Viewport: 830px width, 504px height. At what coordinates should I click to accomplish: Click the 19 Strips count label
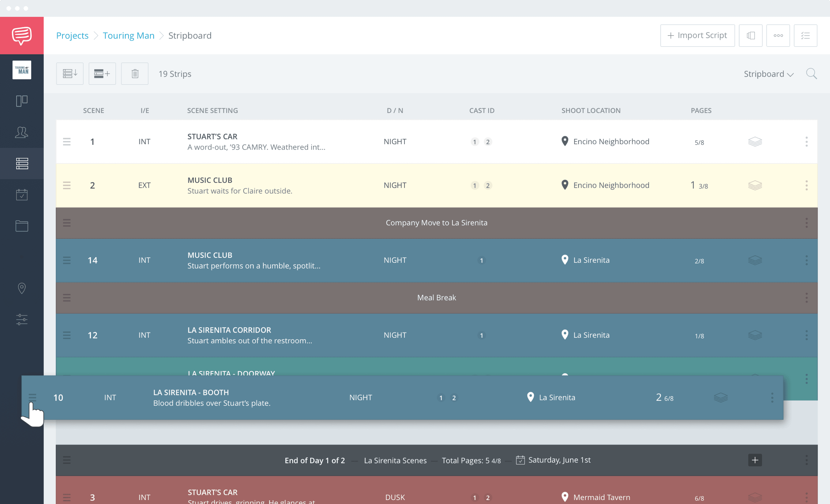point(175,74)
